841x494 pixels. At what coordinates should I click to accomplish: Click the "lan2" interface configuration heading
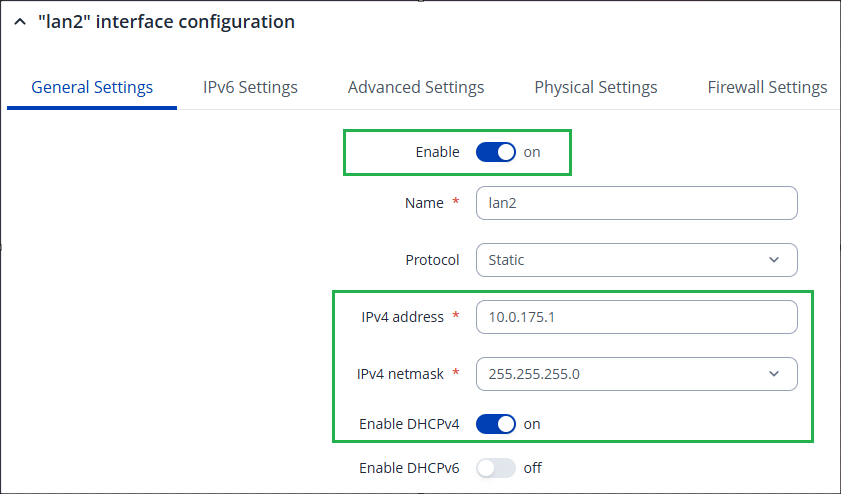click(166, 22)
